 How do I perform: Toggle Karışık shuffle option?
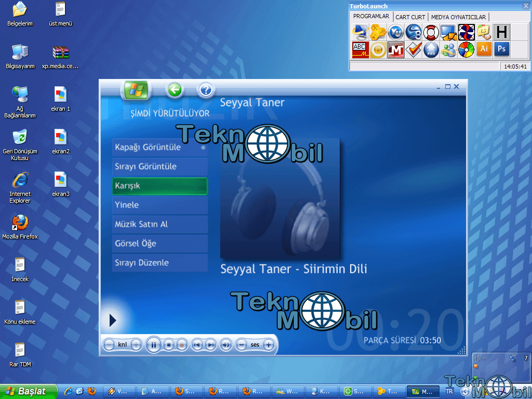click(160, 186)
